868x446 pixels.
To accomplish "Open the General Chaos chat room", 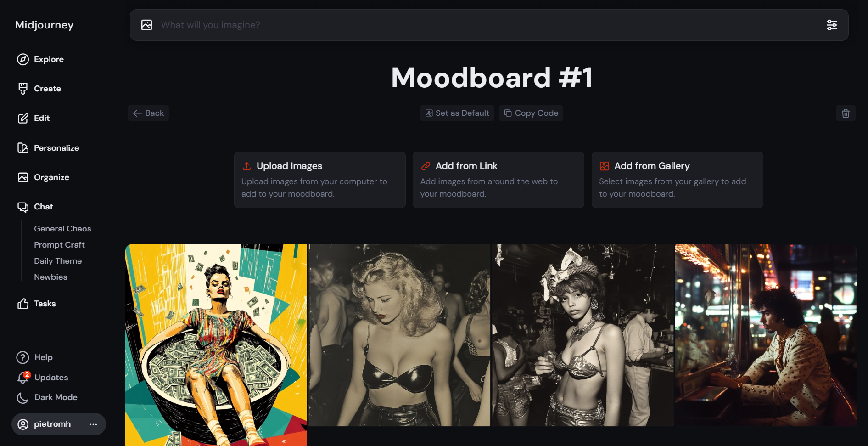I will (x=62, y=229).
